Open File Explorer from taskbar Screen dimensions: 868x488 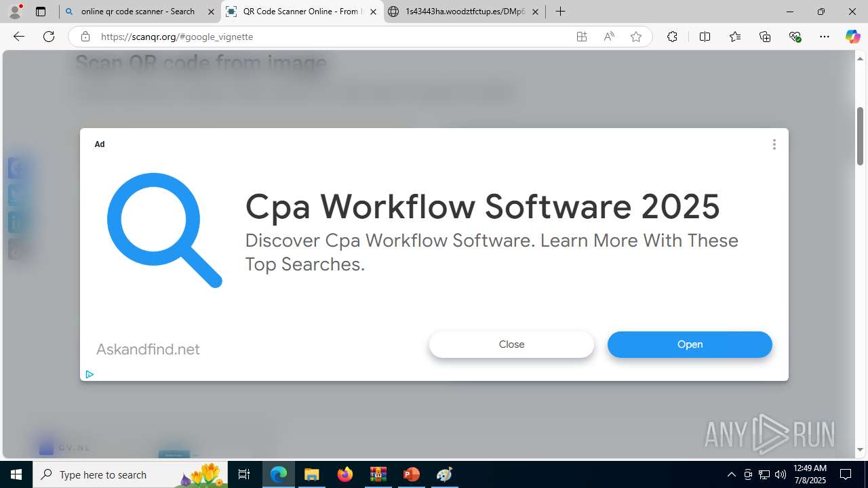pos(311,474)
